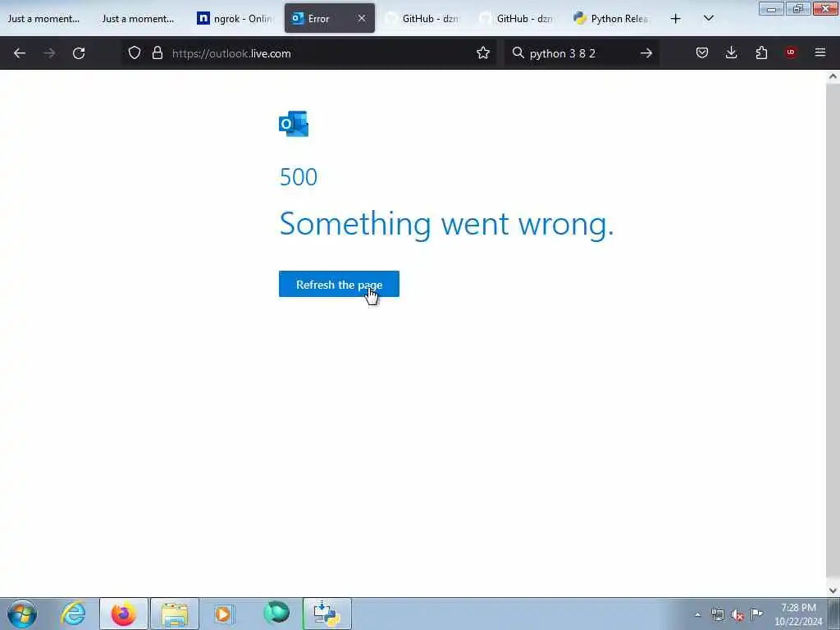The image size is (840, 630).
Task: Open the Python installer taskbar icon
Action: tap(326, 614)
